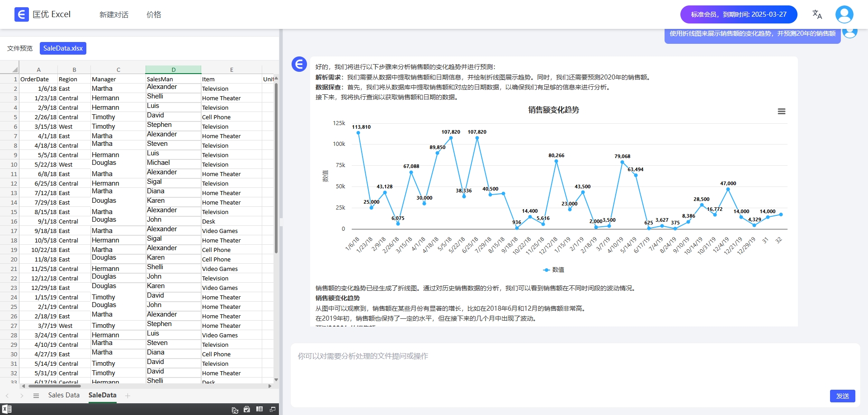
Task: Go to the next sheet with the right arrow
Action: tap(22, 396)
